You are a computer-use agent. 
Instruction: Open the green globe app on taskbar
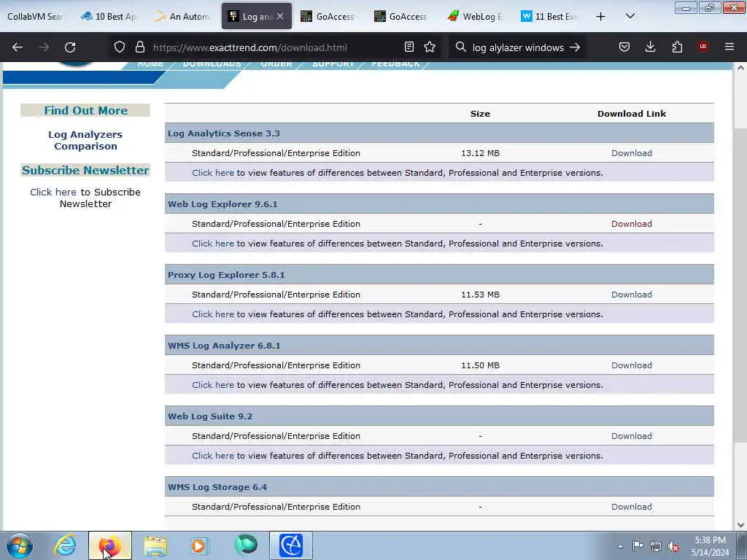pos(246,545)
